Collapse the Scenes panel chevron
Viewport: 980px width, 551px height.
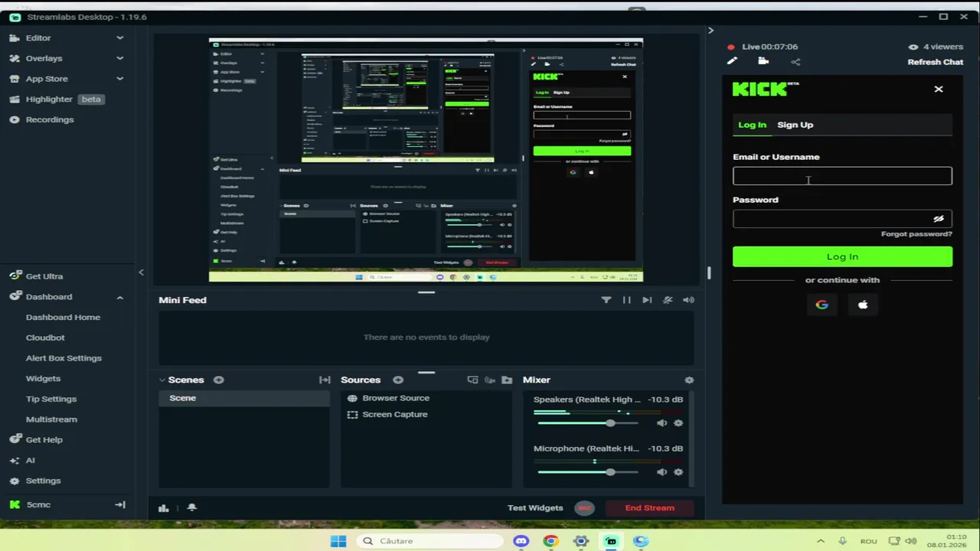coord(162,380)
